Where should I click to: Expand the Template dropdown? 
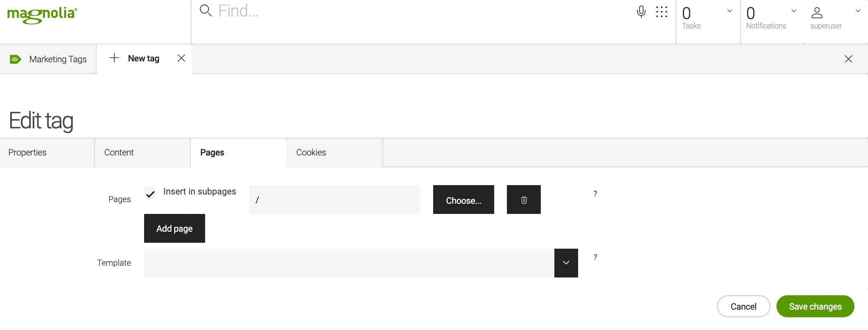[566, 263]
